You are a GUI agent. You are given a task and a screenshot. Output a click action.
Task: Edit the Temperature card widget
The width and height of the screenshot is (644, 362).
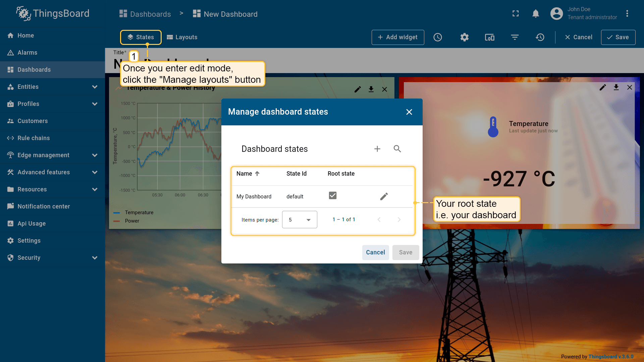[x=603, y=87]
